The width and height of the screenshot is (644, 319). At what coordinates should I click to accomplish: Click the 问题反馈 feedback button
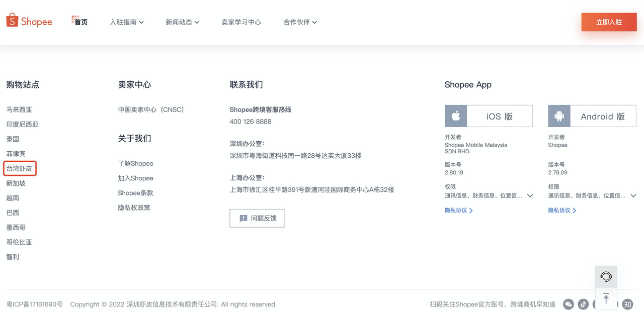(x=257, y=218)
